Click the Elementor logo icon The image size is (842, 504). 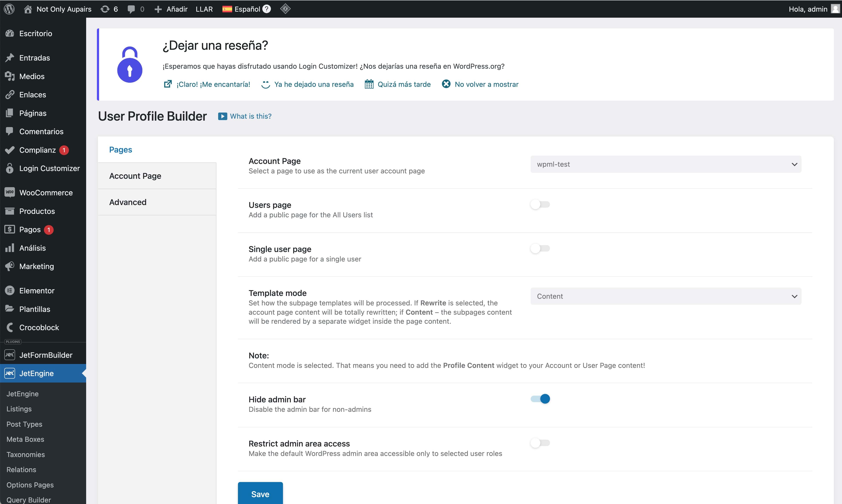(10, 290)
